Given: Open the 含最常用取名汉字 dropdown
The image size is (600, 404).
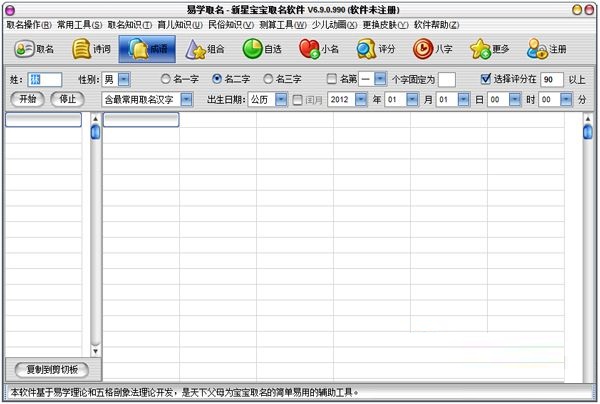Looking at the screenshot, I should point(186,100).
